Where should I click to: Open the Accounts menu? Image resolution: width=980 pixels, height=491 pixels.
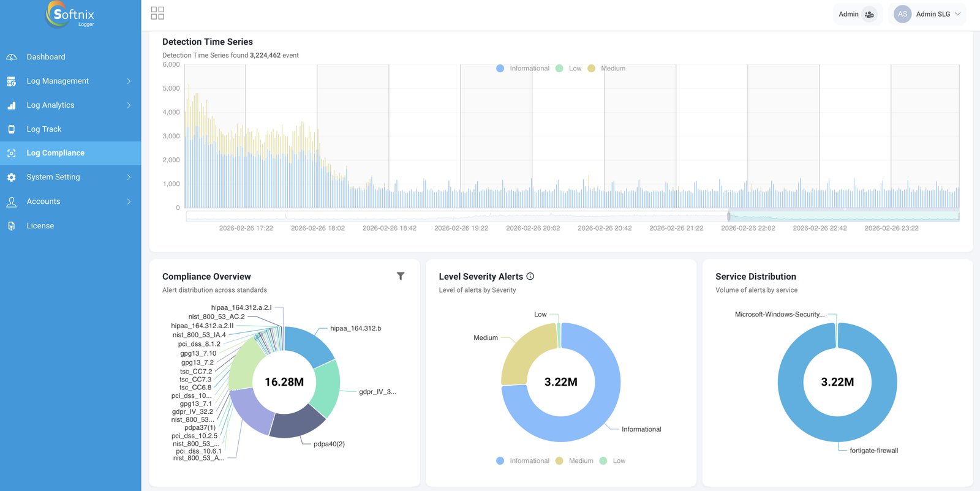pos(70,201)
